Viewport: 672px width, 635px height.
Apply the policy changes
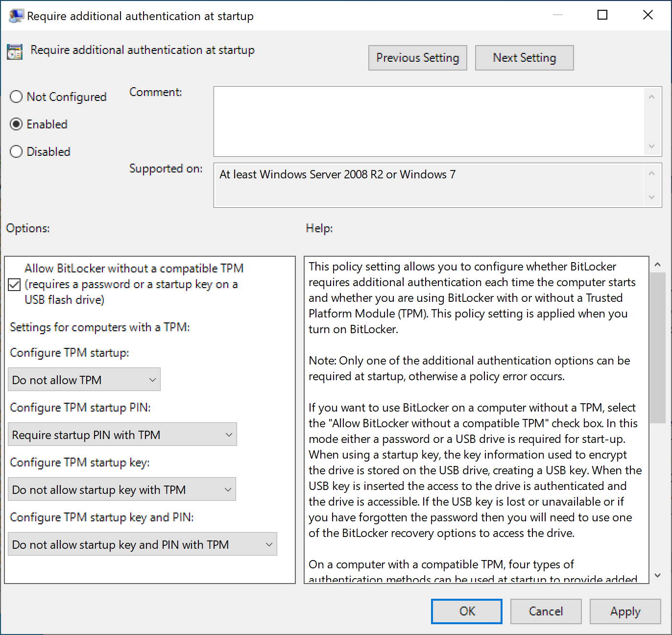click(625, 611)
